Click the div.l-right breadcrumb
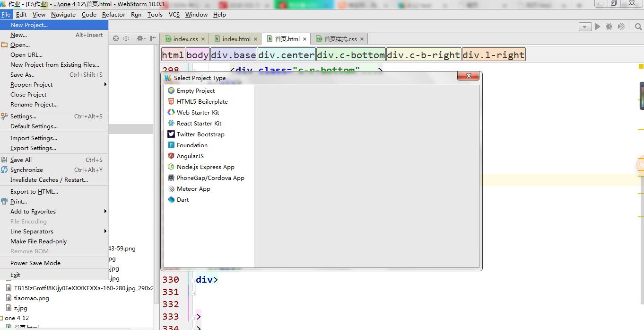The height and width of the screenshot is (330, 644). coord(494,55)
